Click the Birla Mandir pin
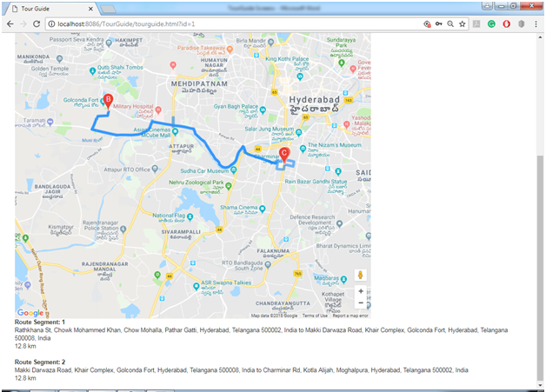 (271, 42)
